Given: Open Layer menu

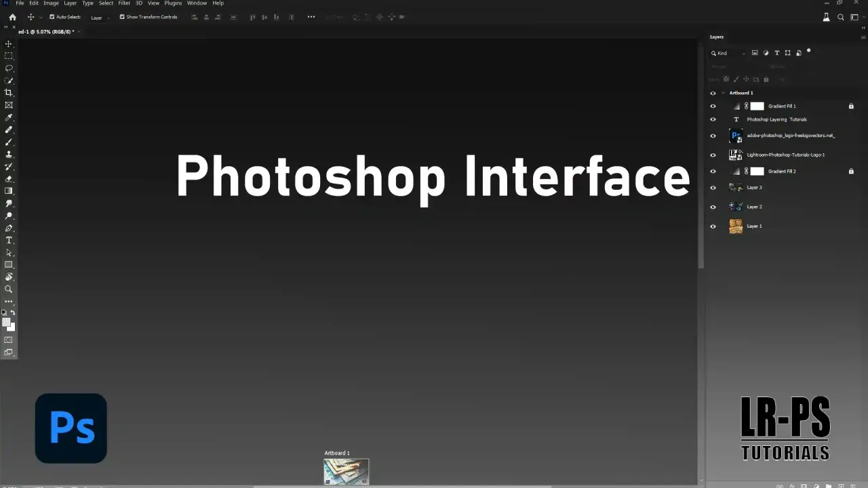Looking at the screenshot, I should click(71, 3).
